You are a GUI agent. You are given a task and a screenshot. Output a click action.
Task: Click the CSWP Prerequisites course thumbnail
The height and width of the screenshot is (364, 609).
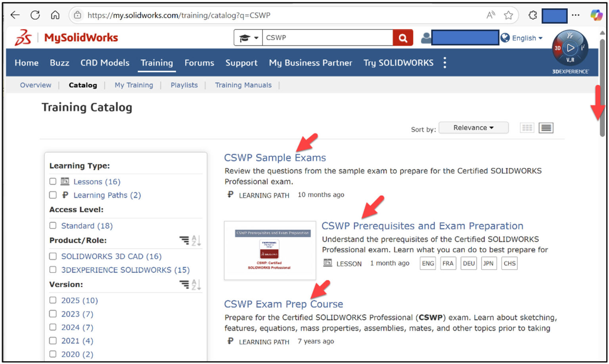point(270,250)
